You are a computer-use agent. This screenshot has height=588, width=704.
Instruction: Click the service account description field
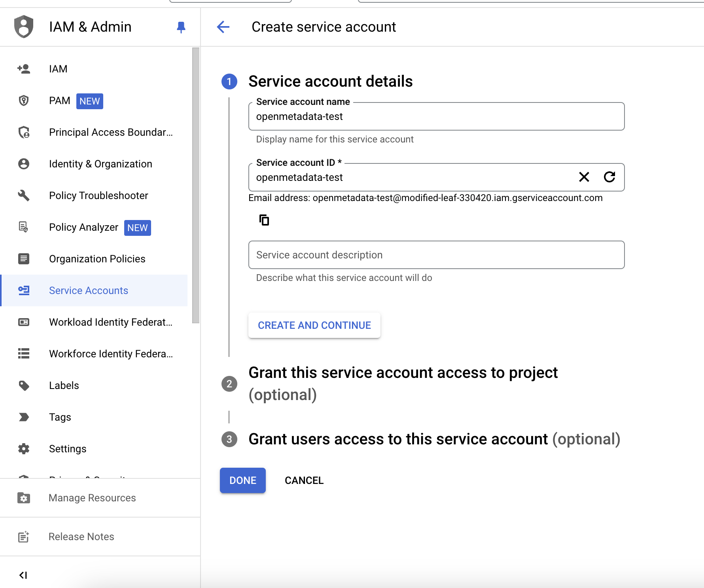(436, 255)
